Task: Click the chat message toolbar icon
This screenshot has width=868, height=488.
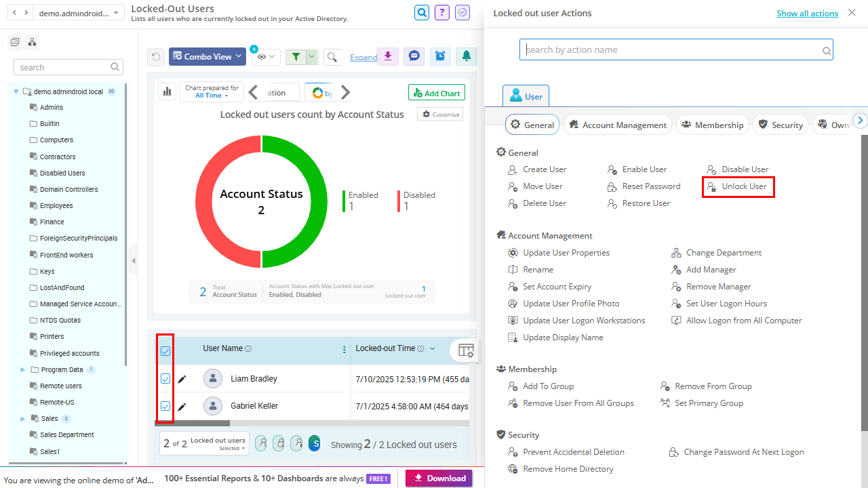Action: [414, 56]
